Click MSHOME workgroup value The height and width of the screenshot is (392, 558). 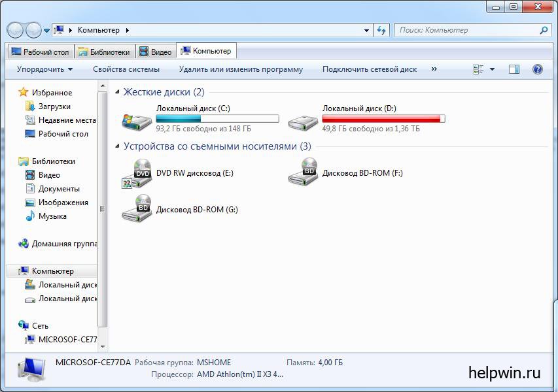(x=214, y=363)
